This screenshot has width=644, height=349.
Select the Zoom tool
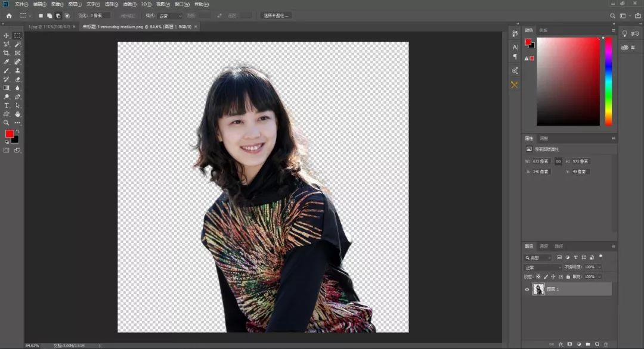(x=7, y=123)
